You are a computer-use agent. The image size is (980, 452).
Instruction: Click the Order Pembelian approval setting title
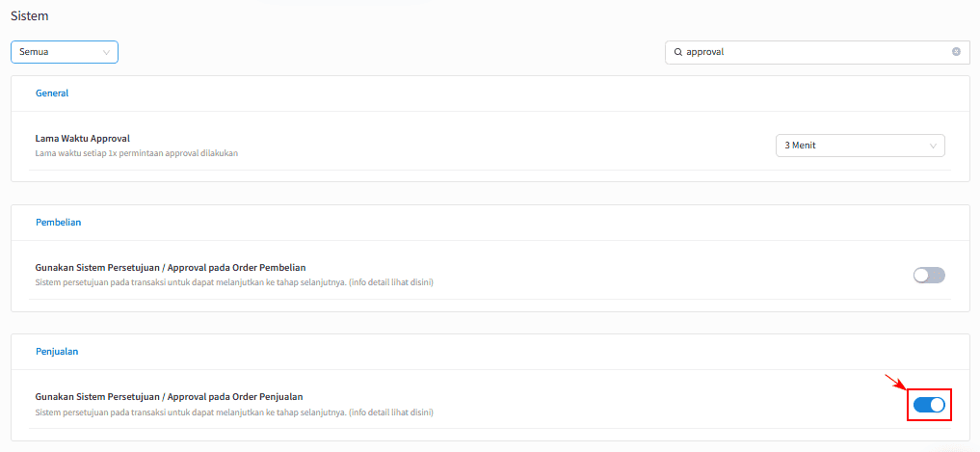click(171, 268)
